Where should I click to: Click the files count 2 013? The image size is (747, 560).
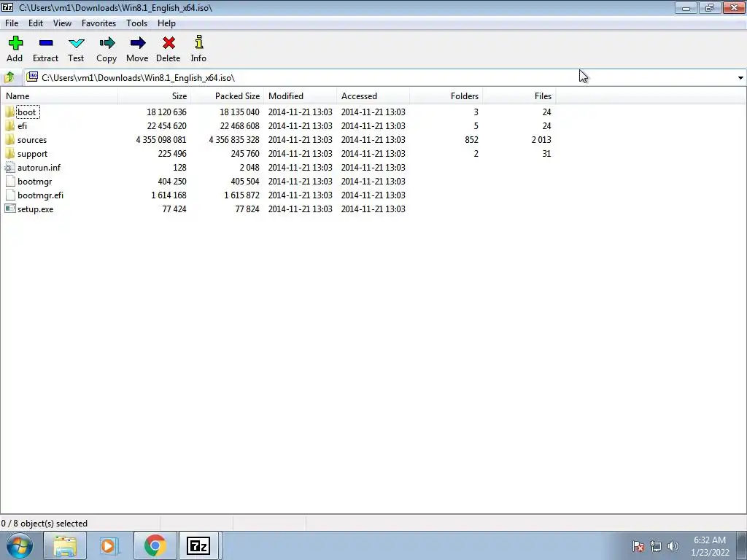(541, 139)
